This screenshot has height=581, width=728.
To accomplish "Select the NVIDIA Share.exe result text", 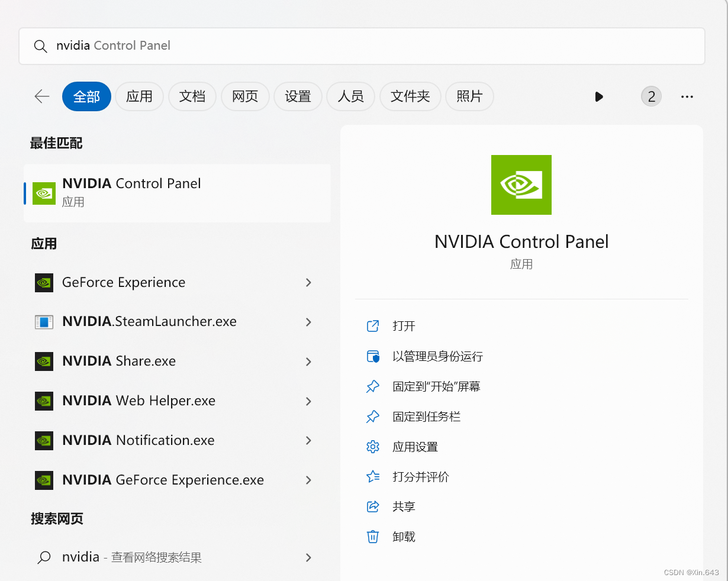I will pyautogui.click(x=119, y=361).
